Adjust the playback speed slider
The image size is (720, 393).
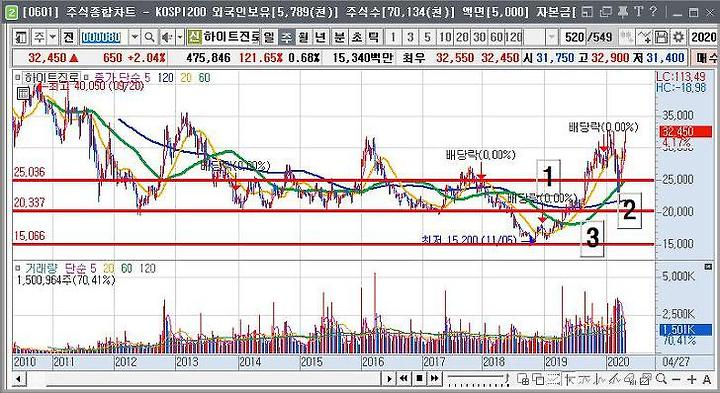[478, 379]
